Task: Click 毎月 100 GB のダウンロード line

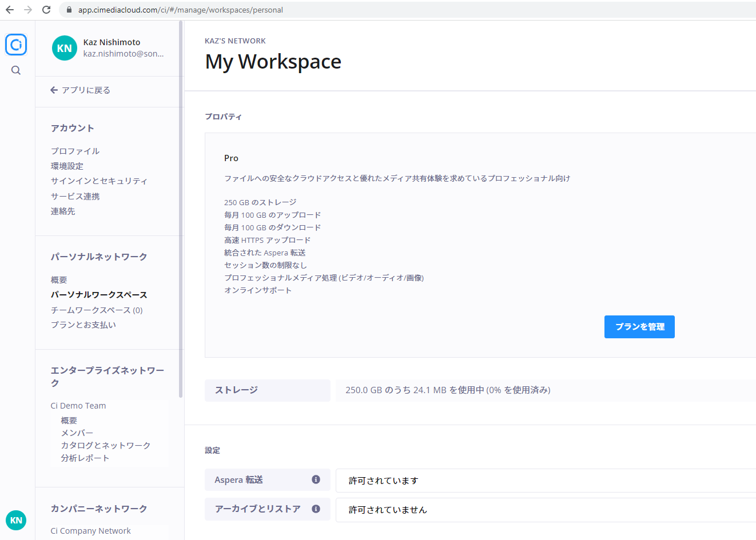Action: (x=272, y=227)
